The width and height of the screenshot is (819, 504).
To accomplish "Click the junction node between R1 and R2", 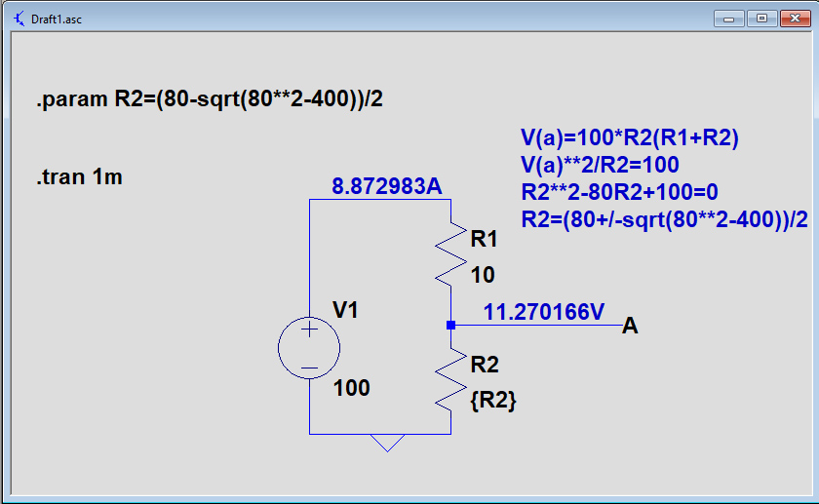I will pos(450,325).
